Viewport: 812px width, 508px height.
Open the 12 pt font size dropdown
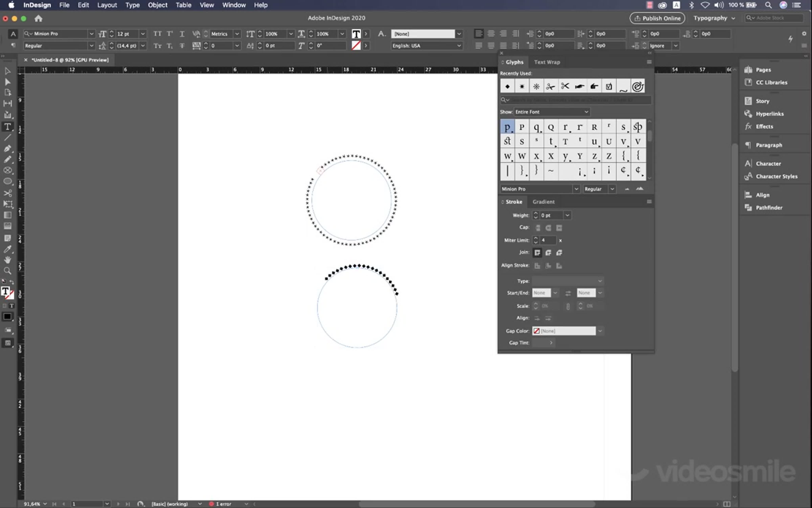[143, 34]
